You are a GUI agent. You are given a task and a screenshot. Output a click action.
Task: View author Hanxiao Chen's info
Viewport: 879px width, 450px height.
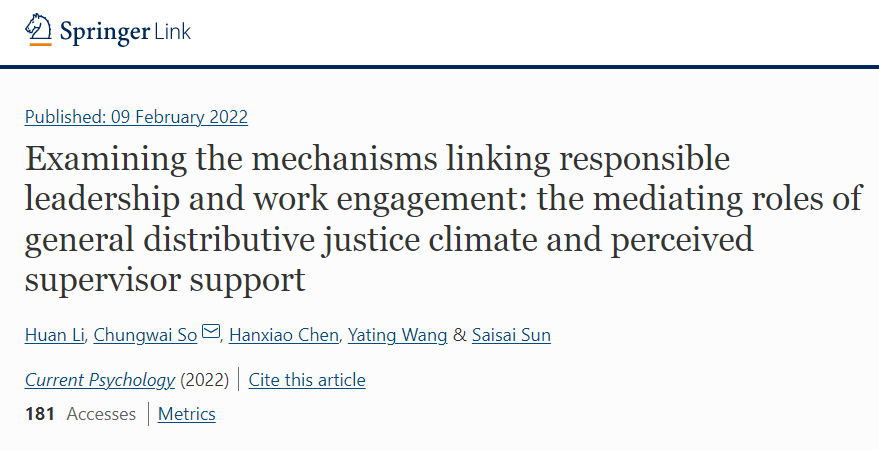click(284, 335)
